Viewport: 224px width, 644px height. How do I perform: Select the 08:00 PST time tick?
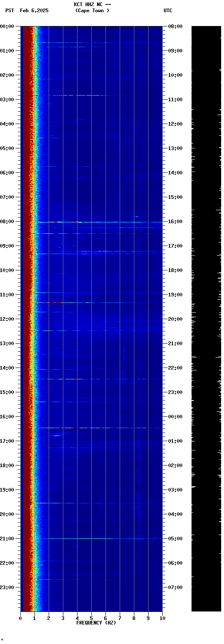point(7,222)
